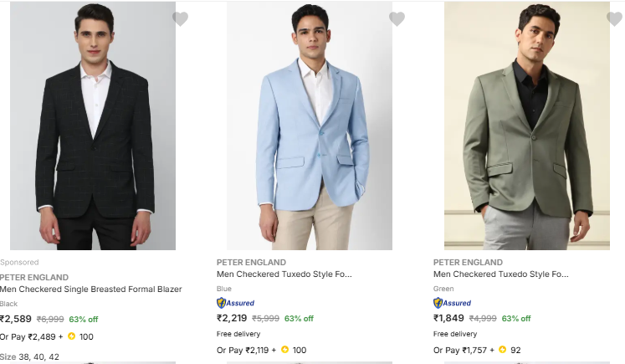625x364 pixels.
Task: Open the green blazer product image
Action: (527, 126)
